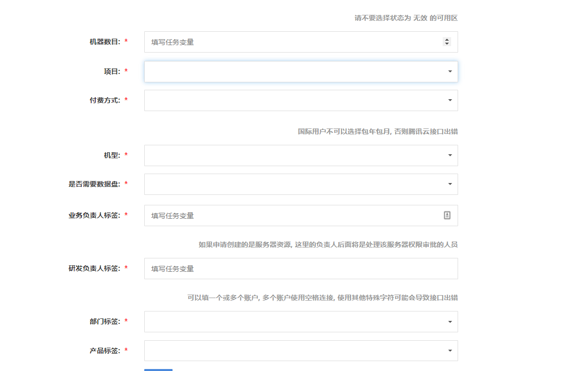Click the dropdown arrow of 付费方式 field

click(x=450, y=100)
